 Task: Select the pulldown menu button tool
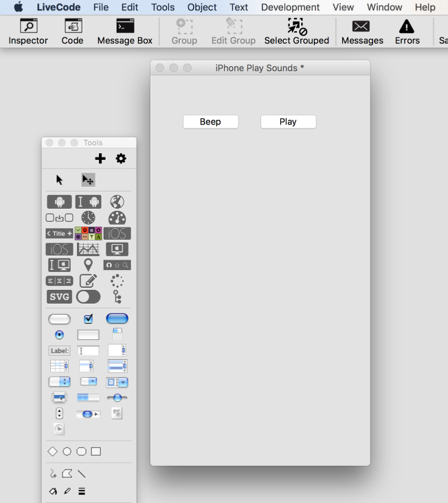[88, 381]
